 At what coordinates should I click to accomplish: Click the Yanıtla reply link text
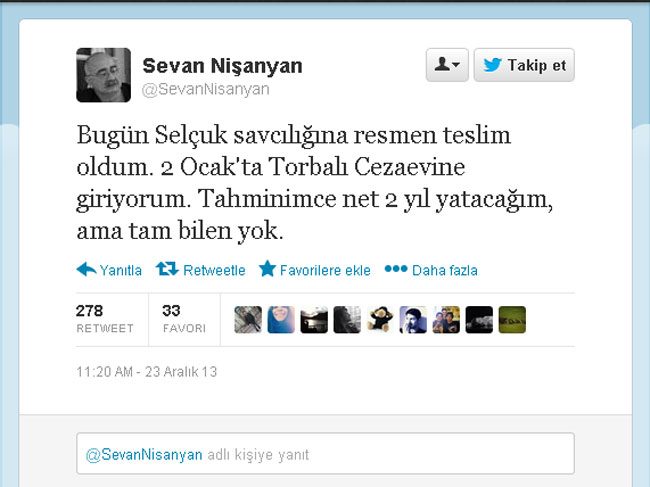[121, 270]
